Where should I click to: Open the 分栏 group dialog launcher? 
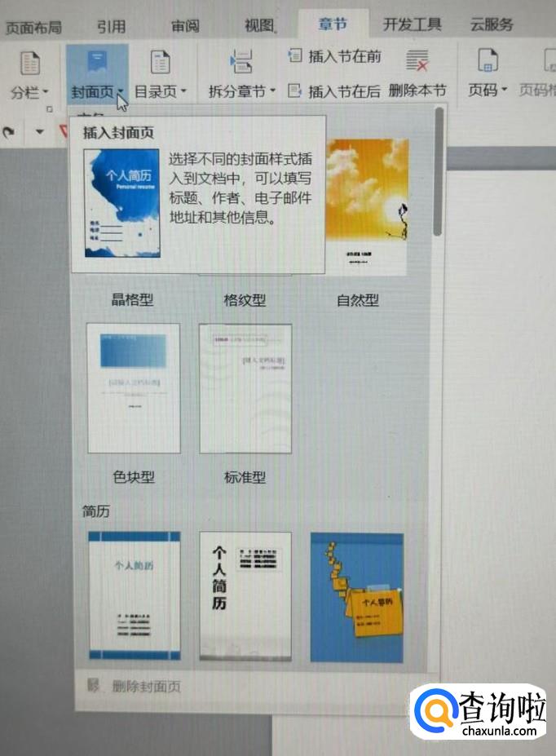[x=49, y=109]
